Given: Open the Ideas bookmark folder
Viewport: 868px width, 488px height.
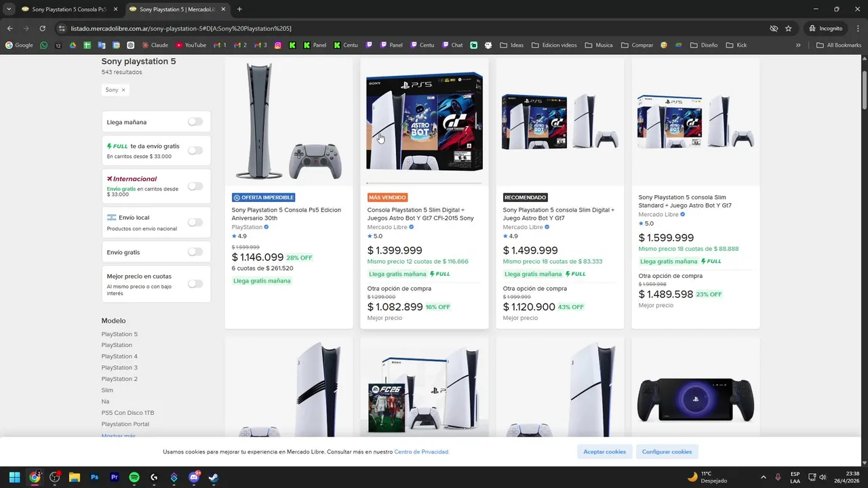Looking at the screenshot, I should point(512,45).
